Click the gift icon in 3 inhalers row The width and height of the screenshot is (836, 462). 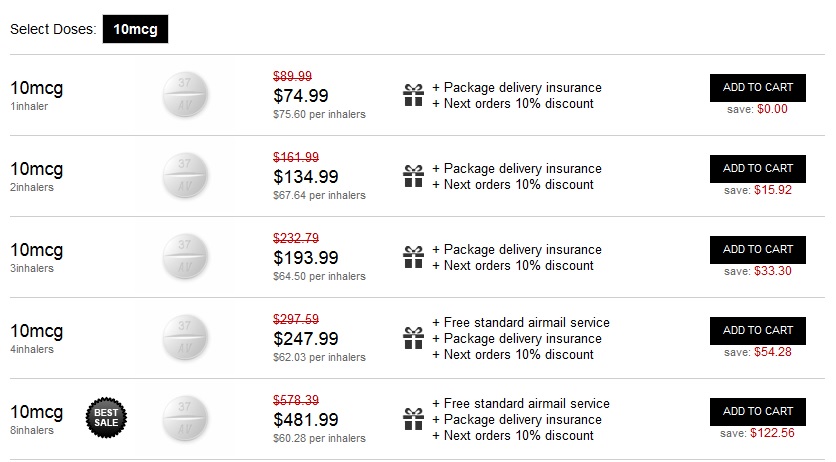click(413, 257)
